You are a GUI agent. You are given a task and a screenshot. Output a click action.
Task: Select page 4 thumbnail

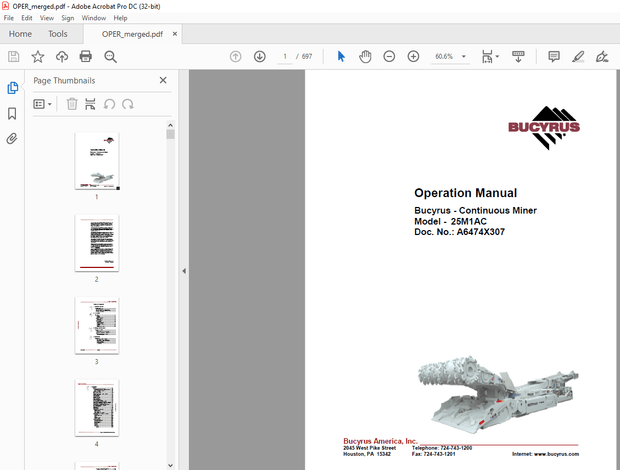97,408
